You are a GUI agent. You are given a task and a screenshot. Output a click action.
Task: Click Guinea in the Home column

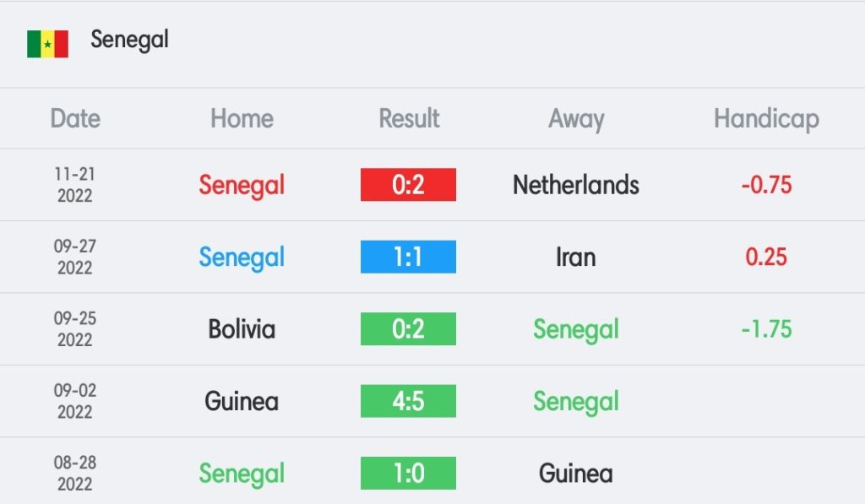(x=242, y=401)
